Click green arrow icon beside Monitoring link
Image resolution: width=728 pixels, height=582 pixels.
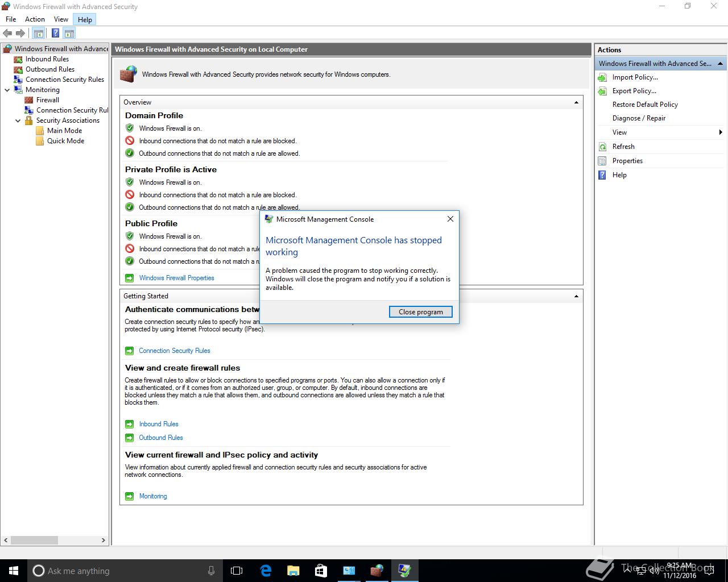pyautogui.click(x=130, y=496)
